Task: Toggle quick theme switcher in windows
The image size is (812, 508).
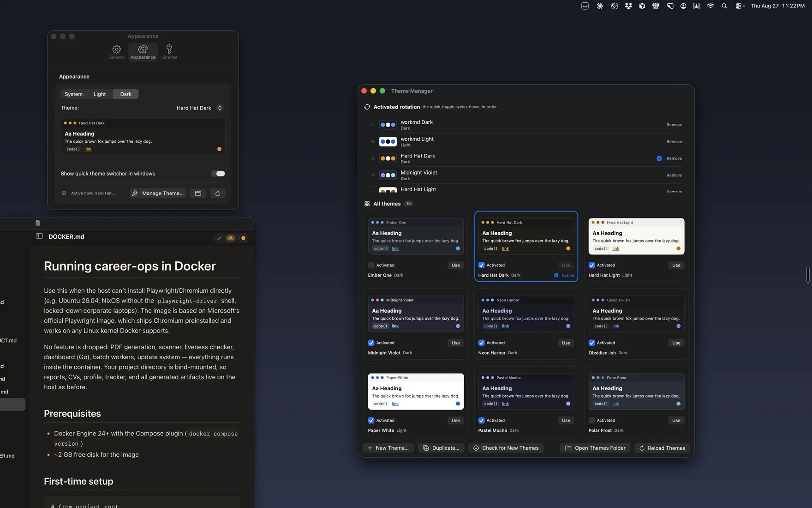Action: click(218, 174)
